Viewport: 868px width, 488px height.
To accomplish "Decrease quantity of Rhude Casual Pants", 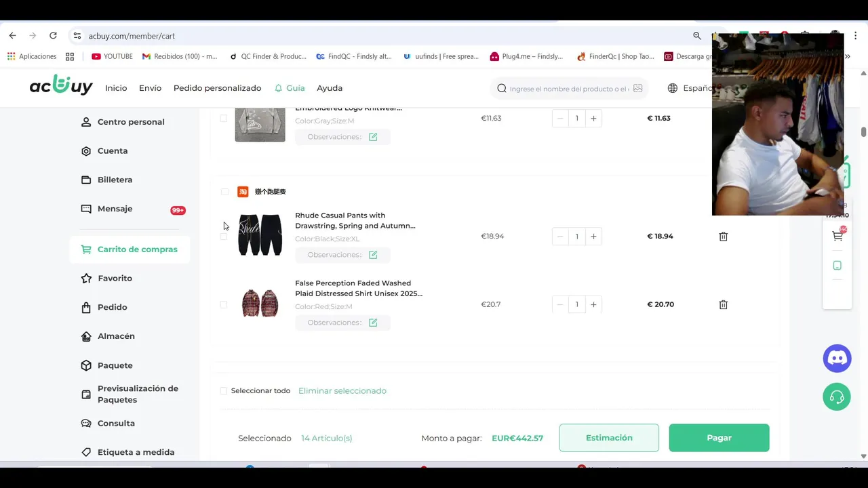I will pos(560,237).
